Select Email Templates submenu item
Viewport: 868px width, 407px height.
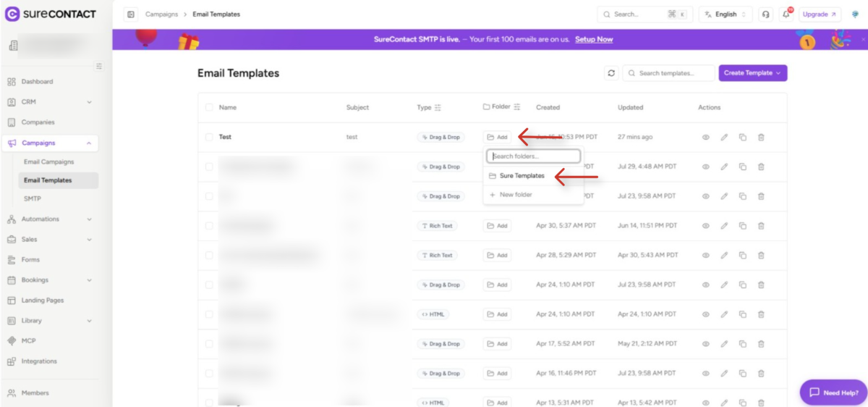click(58, 180)
